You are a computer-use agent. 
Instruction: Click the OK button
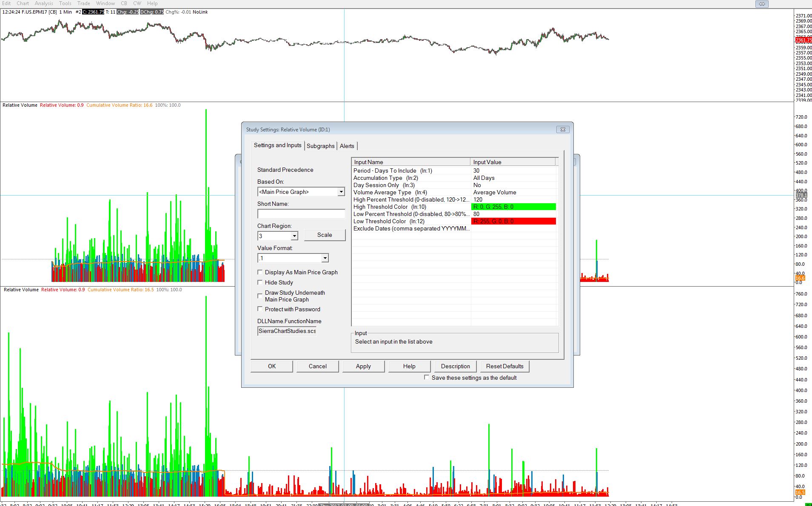(x=272, y=367)
